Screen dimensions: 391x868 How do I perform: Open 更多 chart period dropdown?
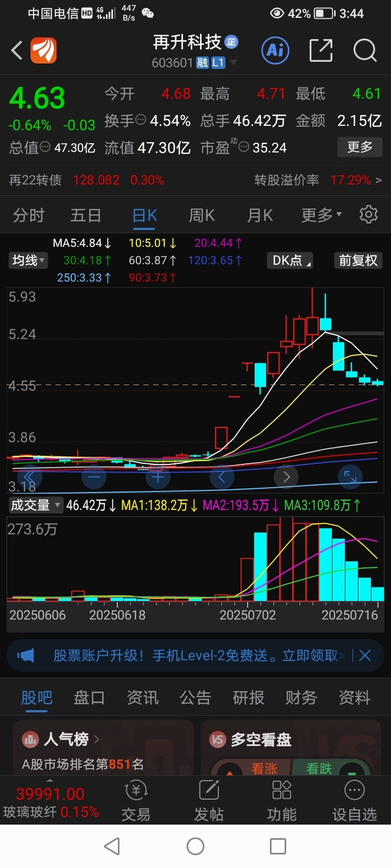pos(321,215)
